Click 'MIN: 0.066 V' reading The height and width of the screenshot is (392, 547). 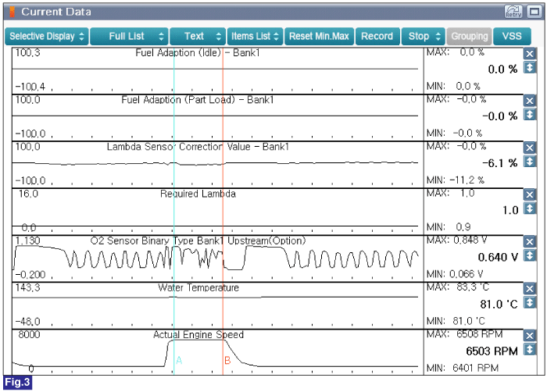click(455, 274)
